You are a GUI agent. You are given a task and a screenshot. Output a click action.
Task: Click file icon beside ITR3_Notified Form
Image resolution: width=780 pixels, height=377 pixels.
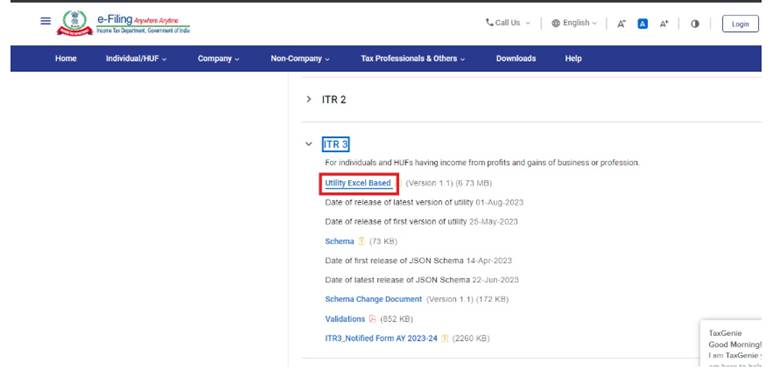(445, 338)
